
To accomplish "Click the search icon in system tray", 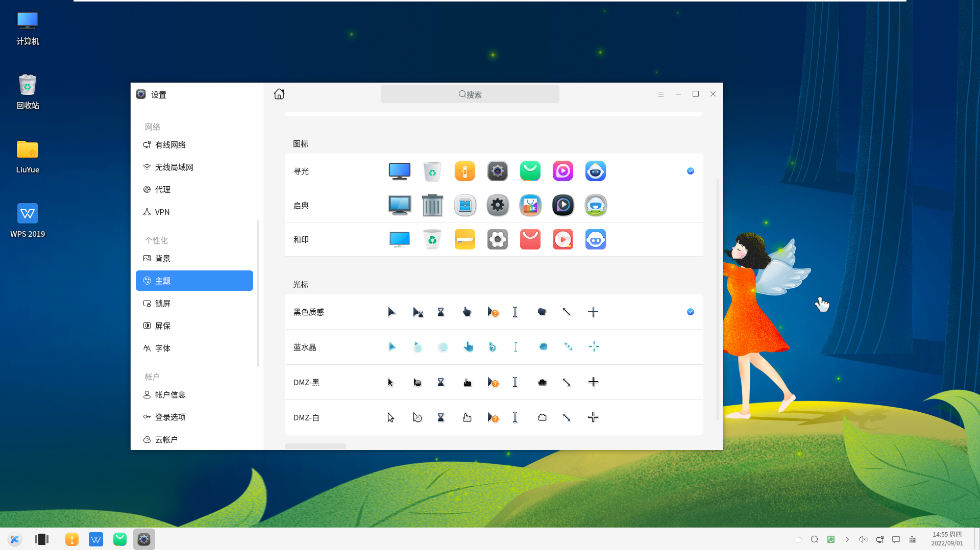I will click(x=815, y=539).
